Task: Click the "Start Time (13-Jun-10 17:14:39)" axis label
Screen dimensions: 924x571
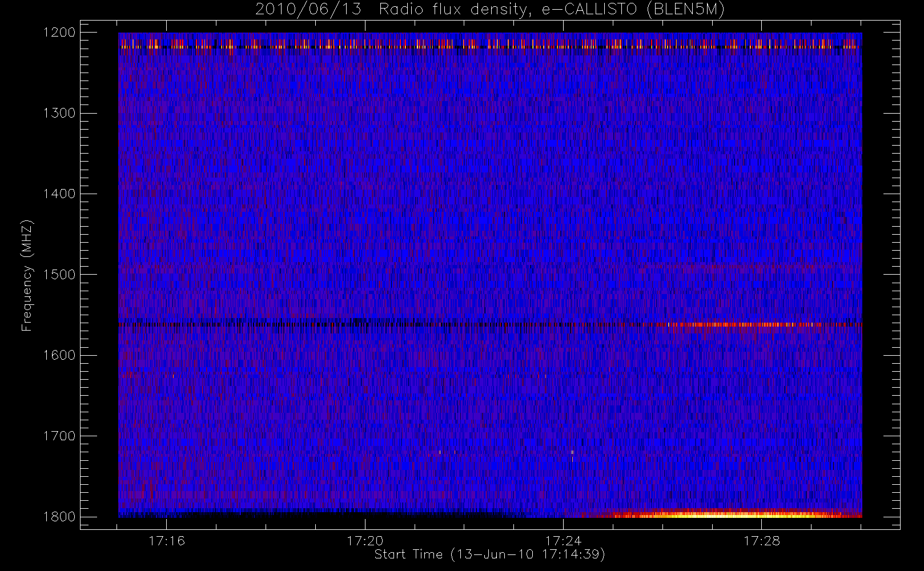Action: point(489,554)
